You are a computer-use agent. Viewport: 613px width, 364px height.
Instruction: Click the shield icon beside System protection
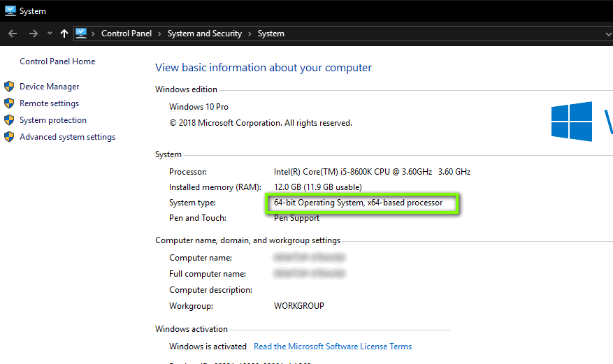point(9,120)
